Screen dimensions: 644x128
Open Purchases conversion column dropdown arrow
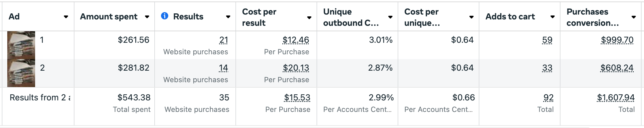(634, 17)
